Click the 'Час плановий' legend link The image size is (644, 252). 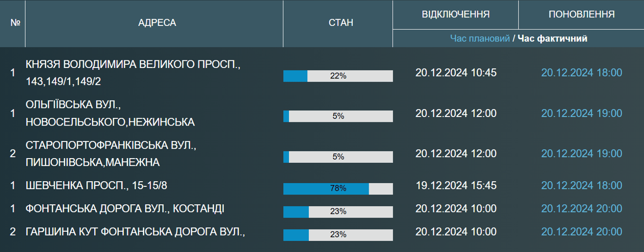(x=479, y=39)
